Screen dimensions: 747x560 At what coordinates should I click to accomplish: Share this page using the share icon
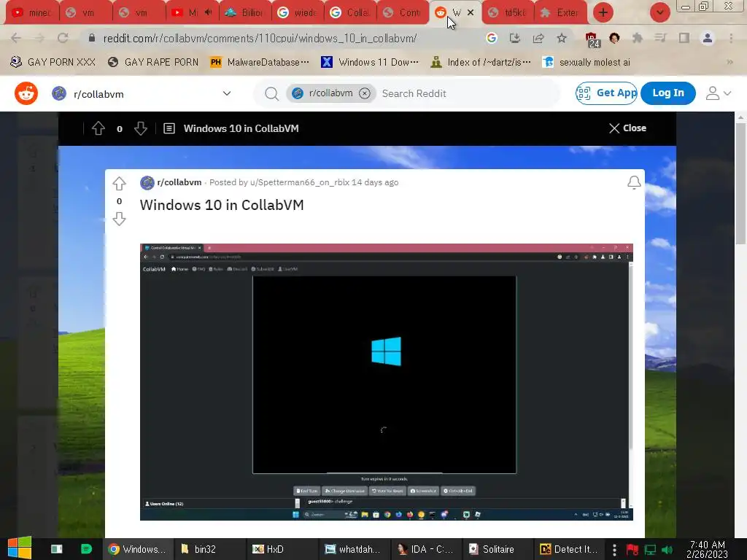(538, 38)
